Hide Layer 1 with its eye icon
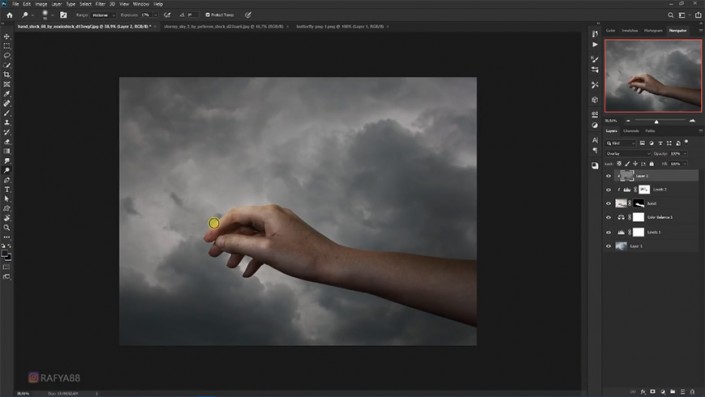This screenshot has width=705, height=397. (608, 246)
